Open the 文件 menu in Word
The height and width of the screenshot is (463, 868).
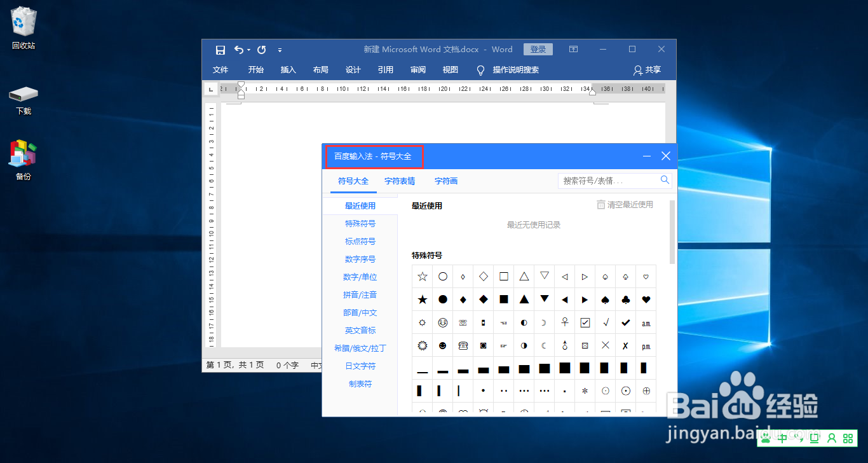pos(220,70)
